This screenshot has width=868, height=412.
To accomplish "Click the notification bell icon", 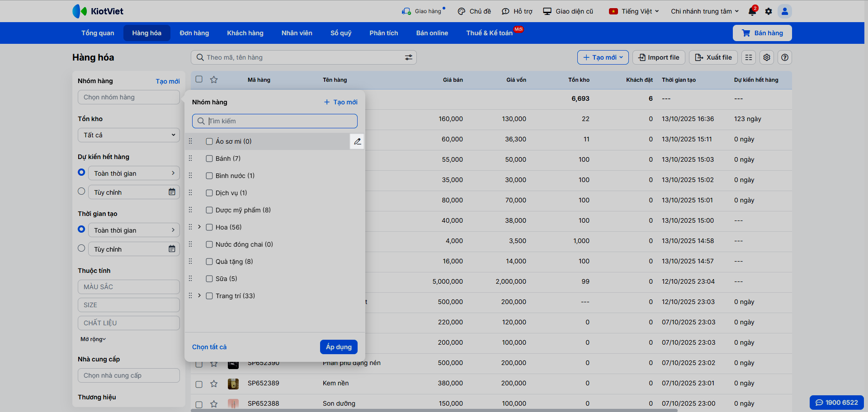I will 752,11.
